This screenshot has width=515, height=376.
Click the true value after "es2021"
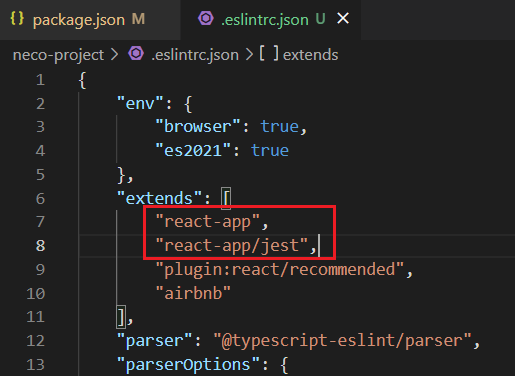270,151
